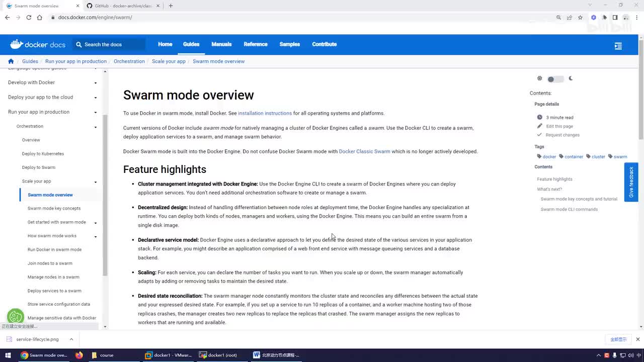The width and height of the screenshot is (644, 362).
Task: Open the course folder in taskbar
Action: pyautogui.click(x=103, y=355)
